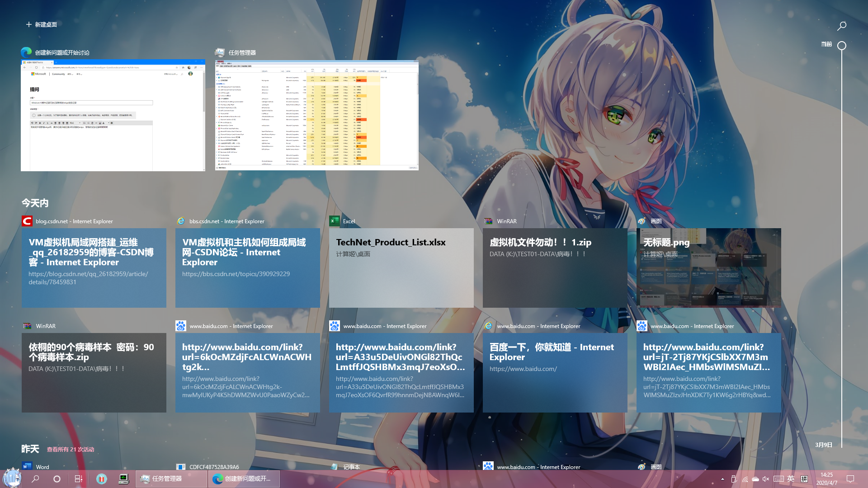Click the Word icon in yesterday's activities

[27, 466]
